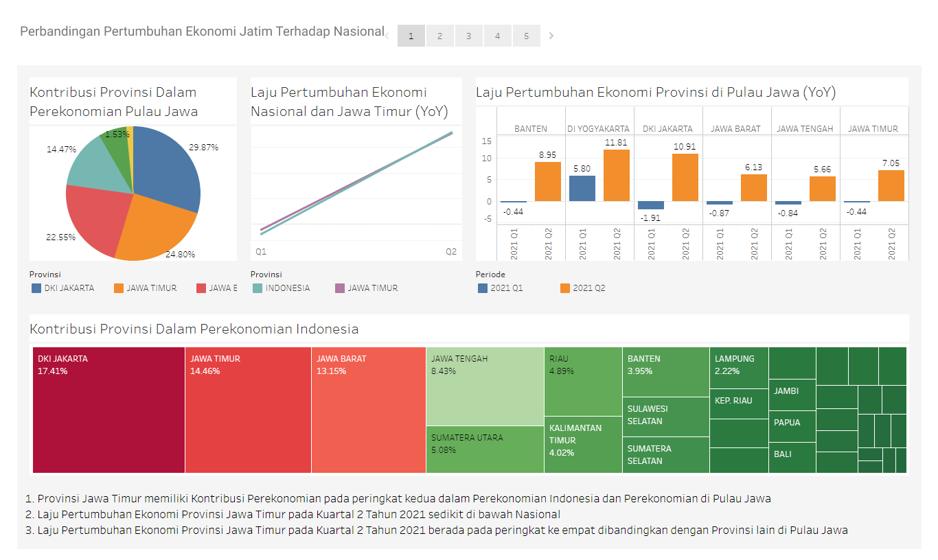Select Jawa Timur Q2 bar labeled 7.05
Viewport: 938px width, 560px height.
click(x=891, y=186)
